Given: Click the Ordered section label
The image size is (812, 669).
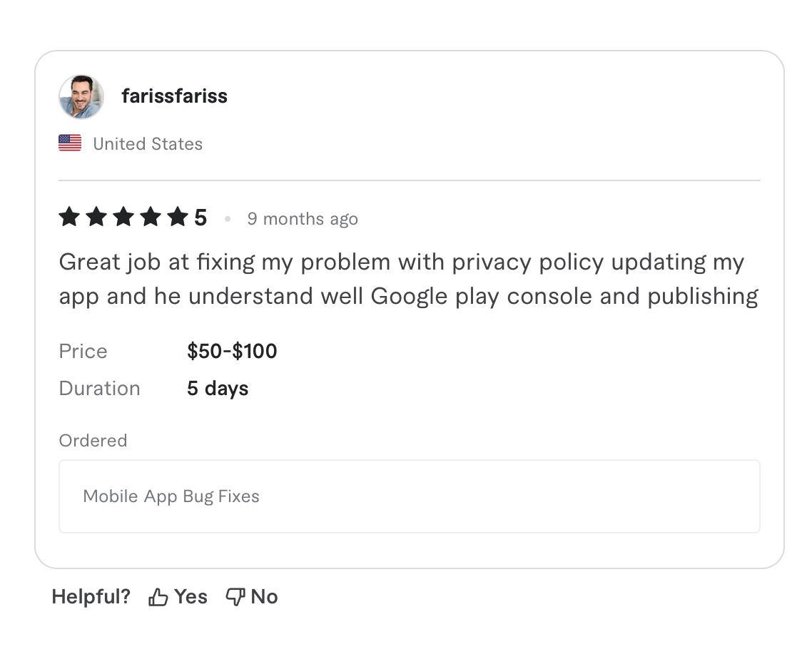Looking at the screenshot, I should 93,440.
